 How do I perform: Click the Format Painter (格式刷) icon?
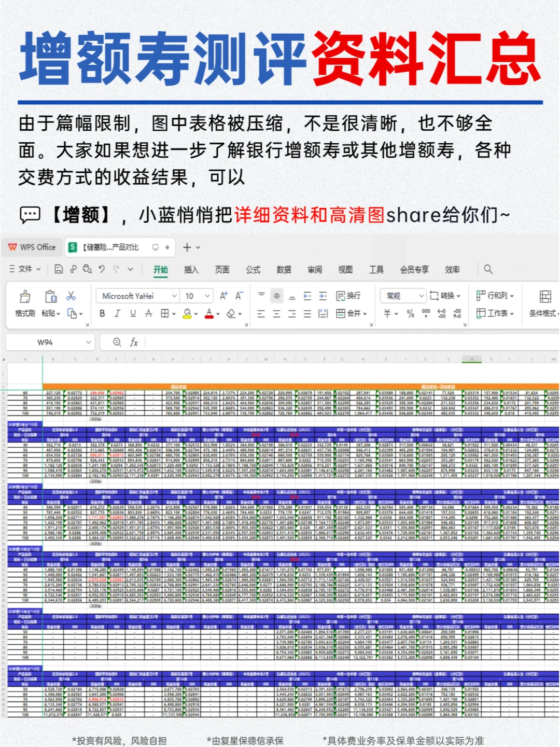(25, 296)
